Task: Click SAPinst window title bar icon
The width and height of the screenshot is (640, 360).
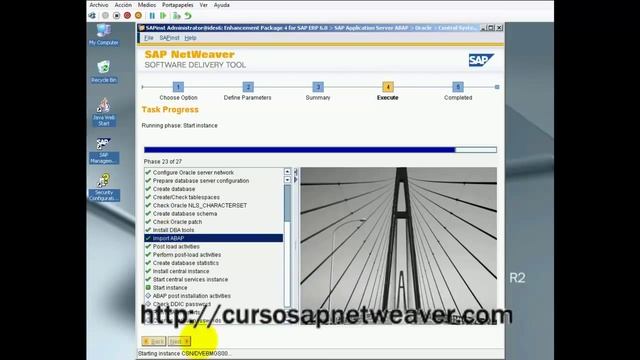Action: [x=142, y=28]
